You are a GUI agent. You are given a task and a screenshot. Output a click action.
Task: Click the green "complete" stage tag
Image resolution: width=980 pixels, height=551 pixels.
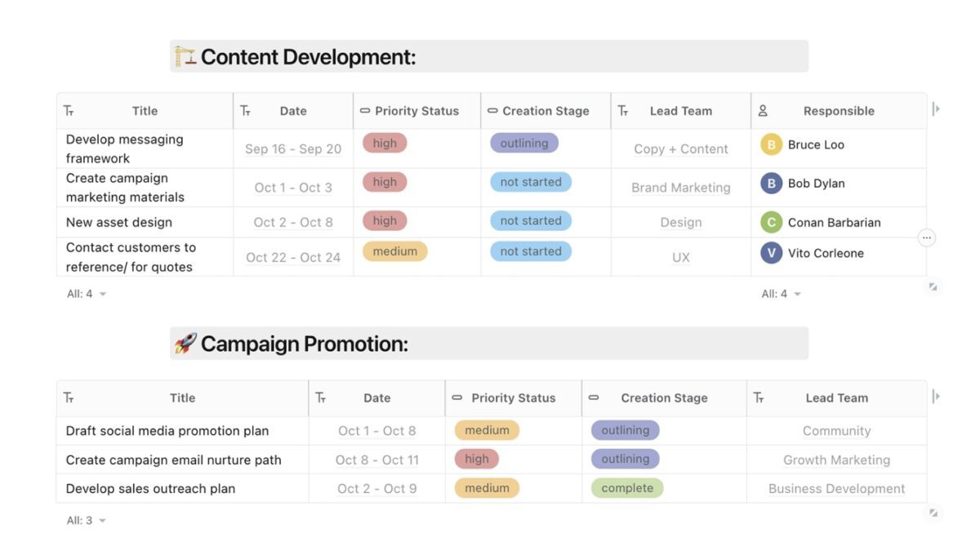point(627,488)
